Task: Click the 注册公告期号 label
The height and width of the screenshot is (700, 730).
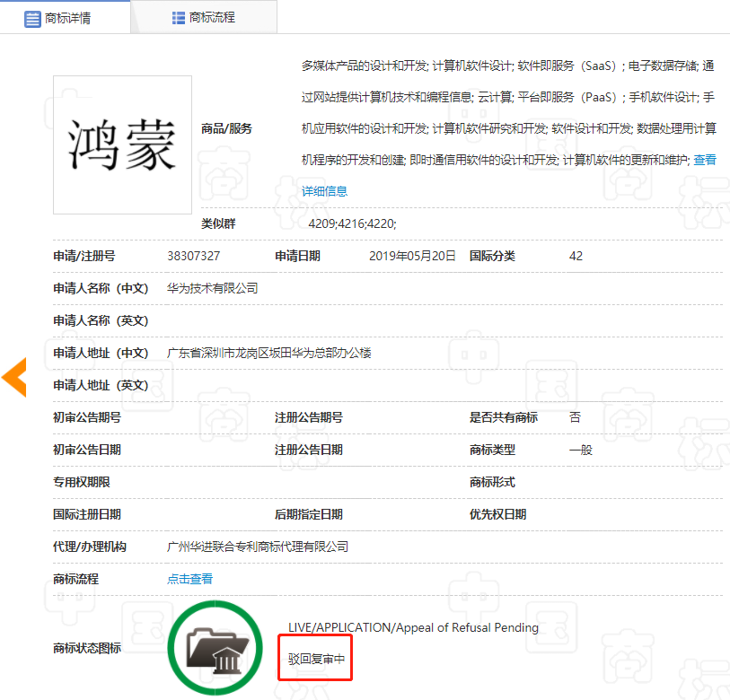Action: pos(309,417)
